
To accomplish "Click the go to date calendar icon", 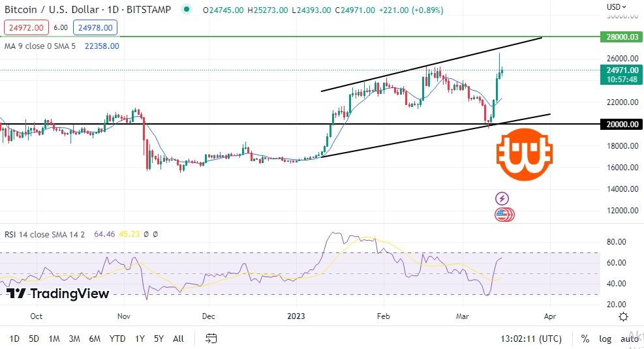I will click(211, 339).
